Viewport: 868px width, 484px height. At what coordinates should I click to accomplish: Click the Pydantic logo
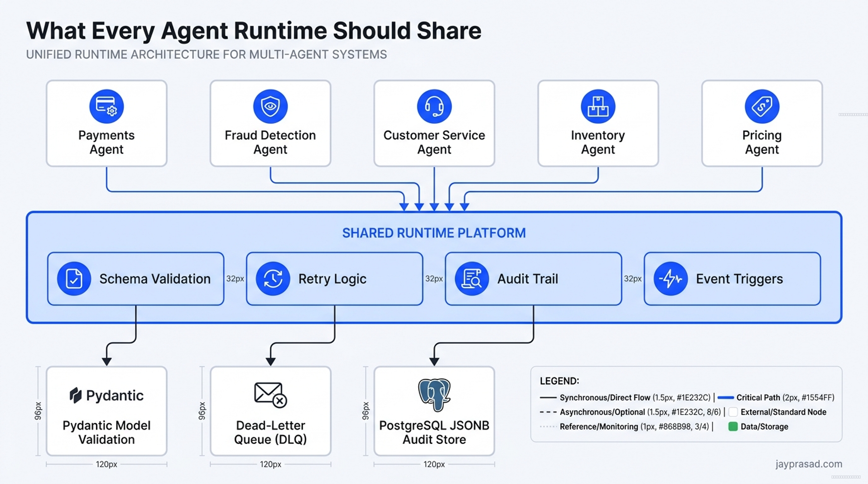click(106, 395)
